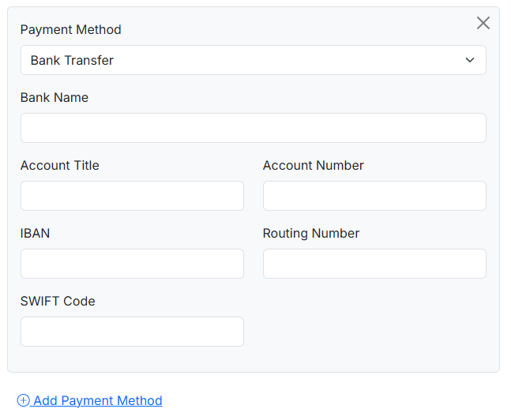Click the Add Payment Method link
Image resolution: width=511 pixels, height=420 pixels.
click(89, 400)
